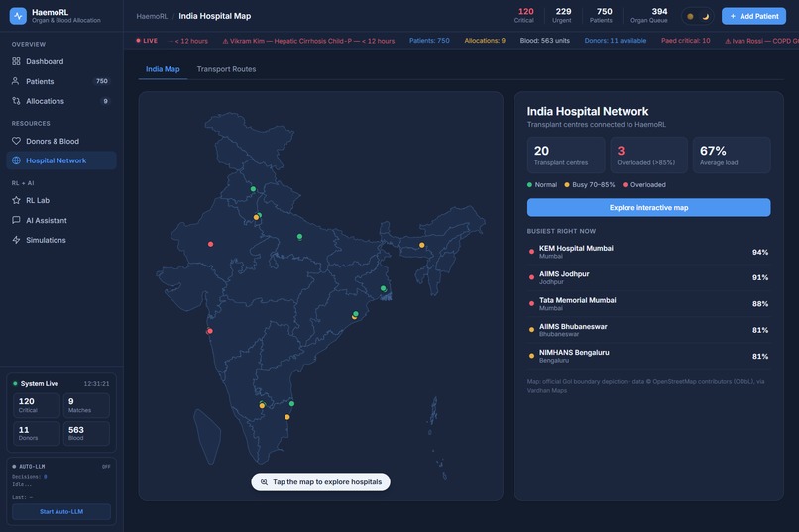Open Simulations via the lightning icon
This screenshot has width=799, height=532.
(x=16, y=240)
